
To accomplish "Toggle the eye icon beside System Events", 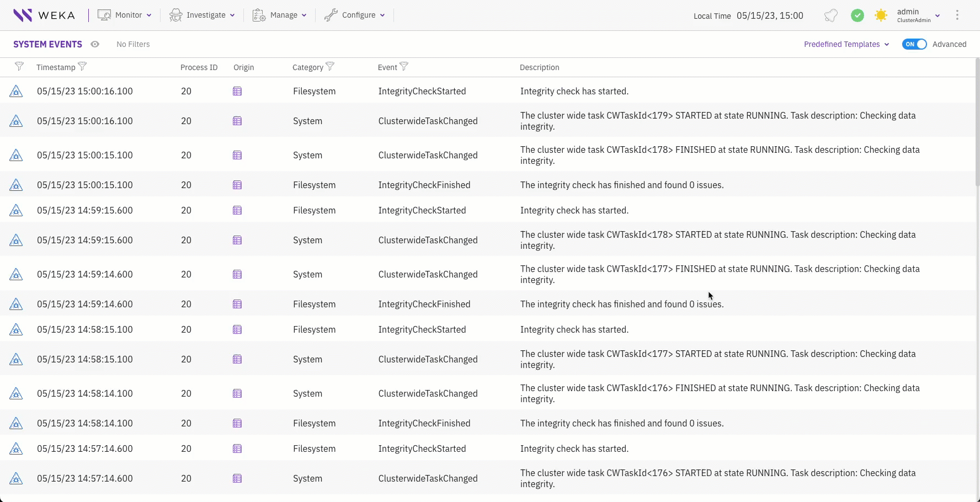I will coord(95,44).
